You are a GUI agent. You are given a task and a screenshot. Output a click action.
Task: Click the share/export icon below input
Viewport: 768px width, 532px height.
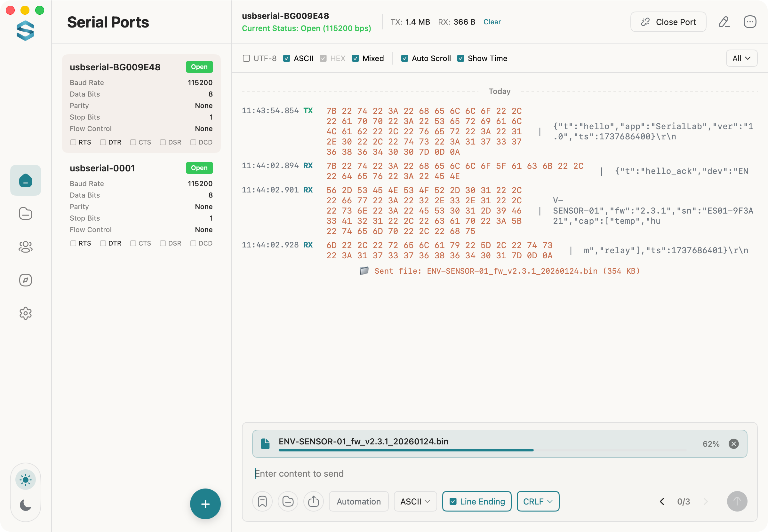point(313,501)
